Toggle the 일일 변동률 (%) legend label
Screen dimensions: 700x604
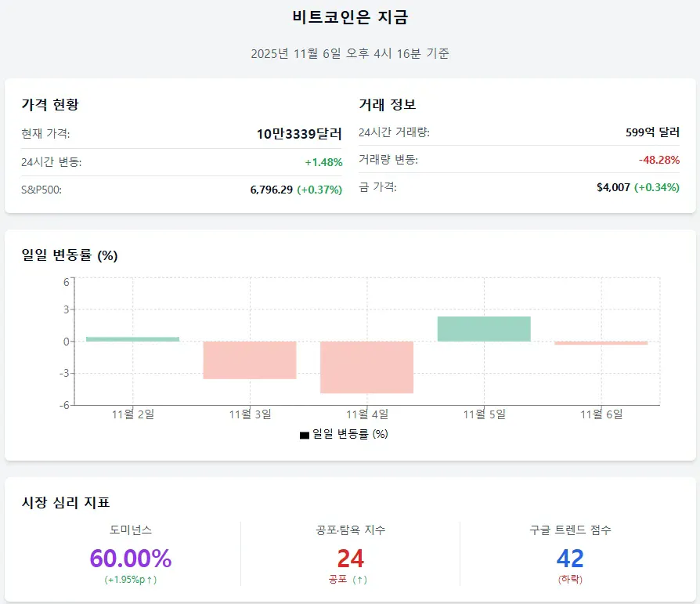click(350, 434)
